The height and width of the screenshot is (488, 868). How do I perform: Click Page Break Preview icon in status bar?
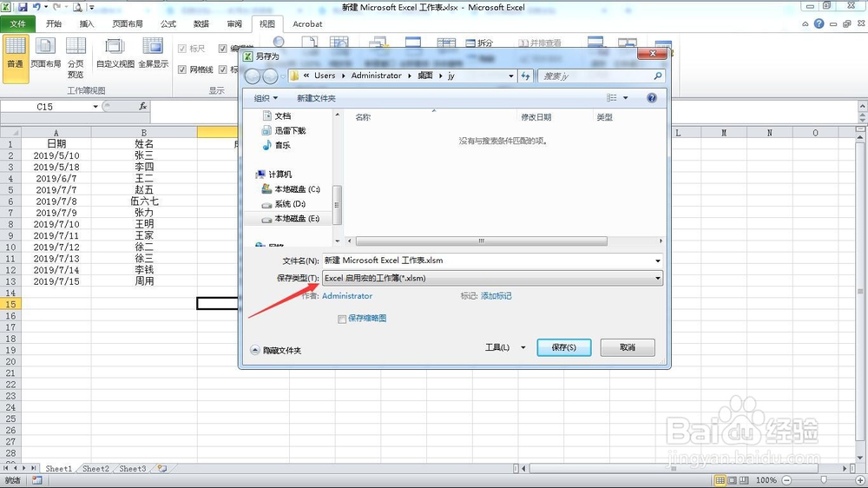(744, 480)
